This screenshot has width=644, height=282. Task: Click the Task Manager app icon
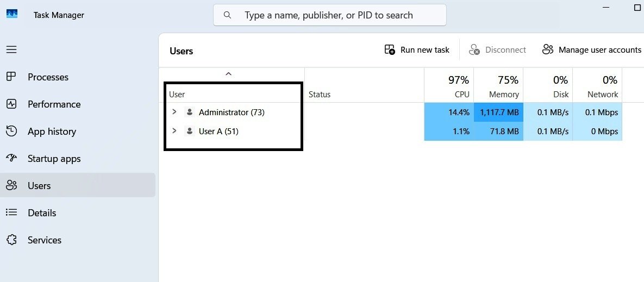(x=12, y=14)
